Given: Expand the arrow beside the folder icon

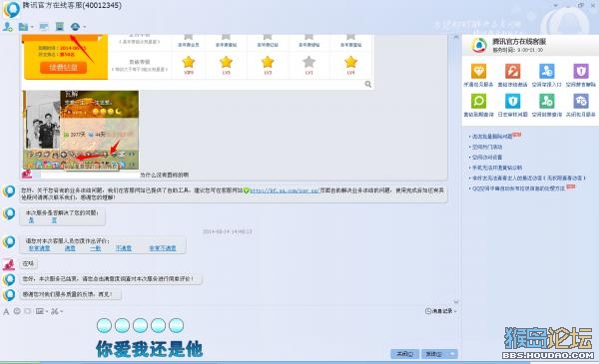Looking at the screenshot, I should [32, 27].
